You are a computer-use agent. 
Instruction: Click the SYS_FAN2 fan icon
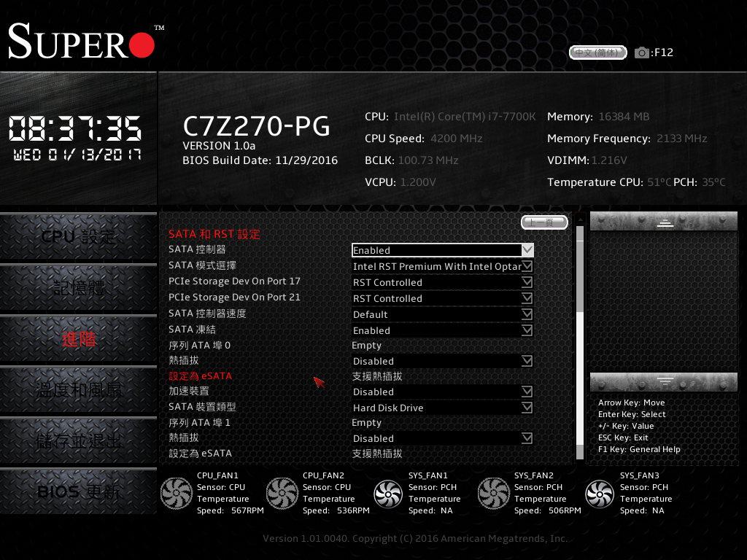494,494
